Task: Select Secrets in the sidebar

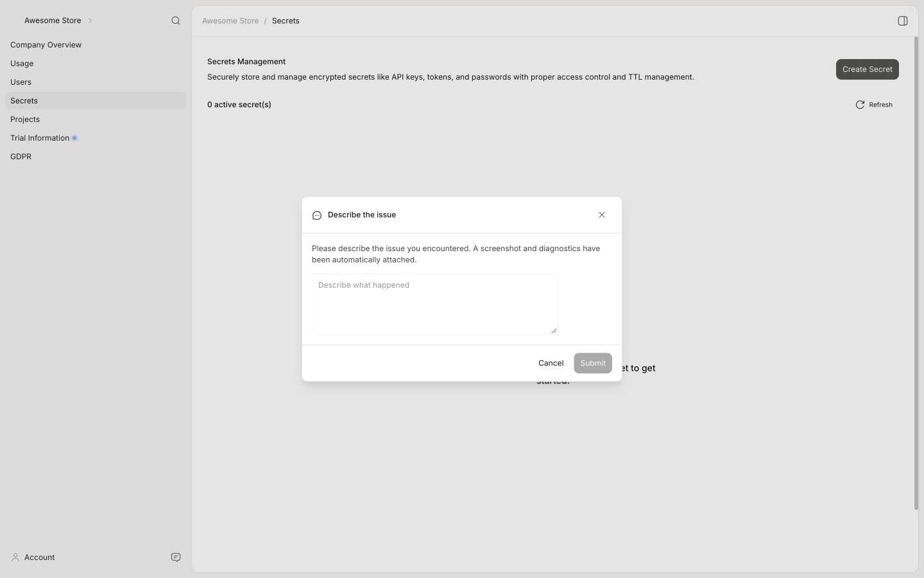Action: click(96, 101)
